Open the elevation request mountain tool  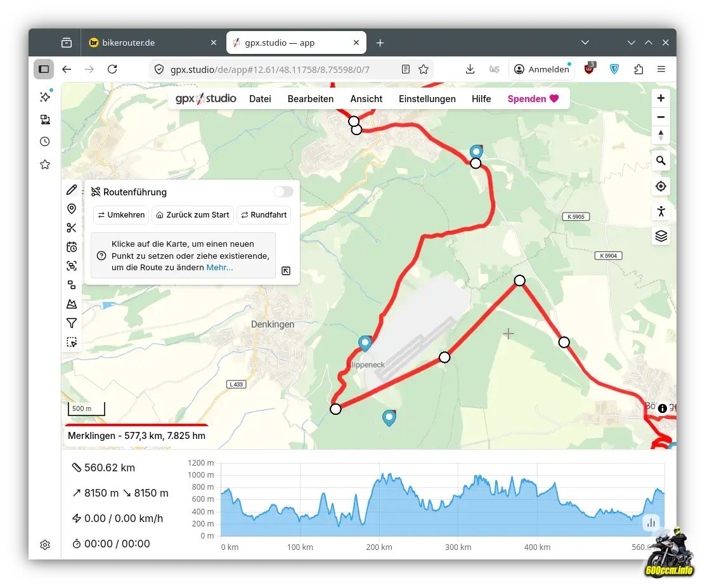click(x=72, y=304)
